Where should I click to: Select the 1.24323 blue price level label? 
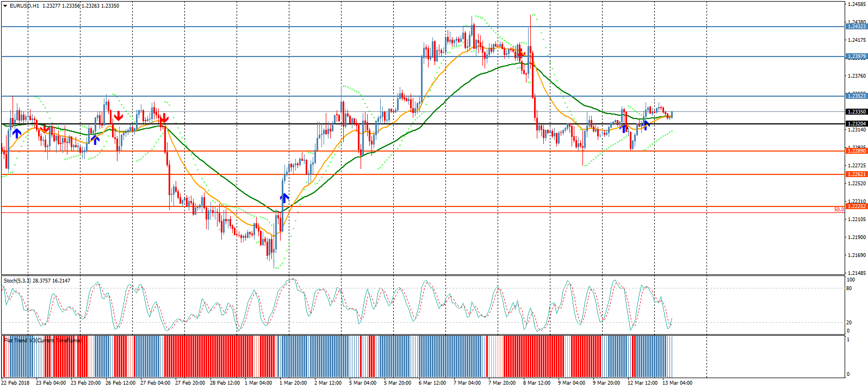[x=856, y=27]
